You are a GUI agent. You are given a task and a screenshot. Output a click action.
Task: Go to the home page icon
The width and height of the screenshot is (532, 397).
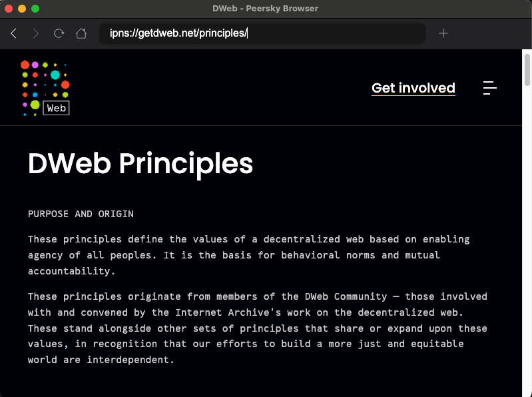(81, 33)
